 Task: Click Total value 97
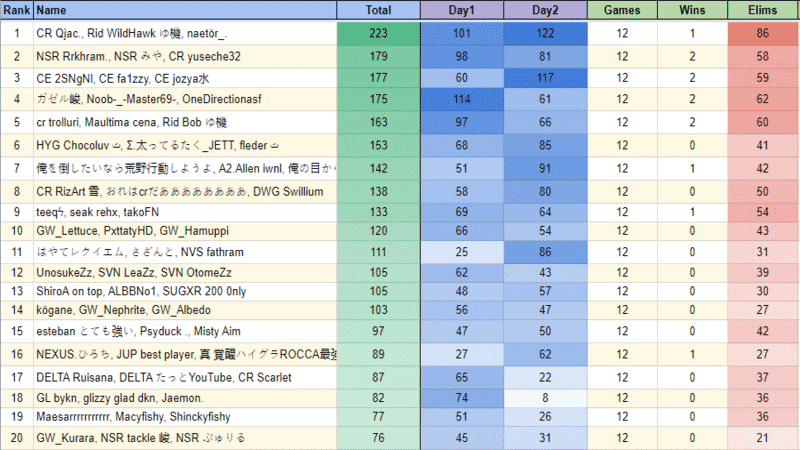tap(378, 331)
